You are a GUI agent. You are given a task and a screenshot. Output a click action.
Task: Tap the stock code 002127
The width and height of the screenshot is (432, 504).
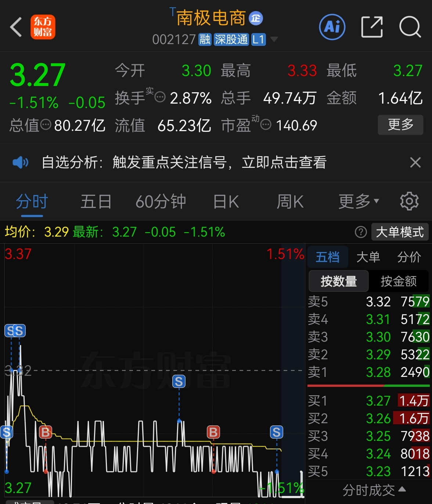tap(174, 39)
